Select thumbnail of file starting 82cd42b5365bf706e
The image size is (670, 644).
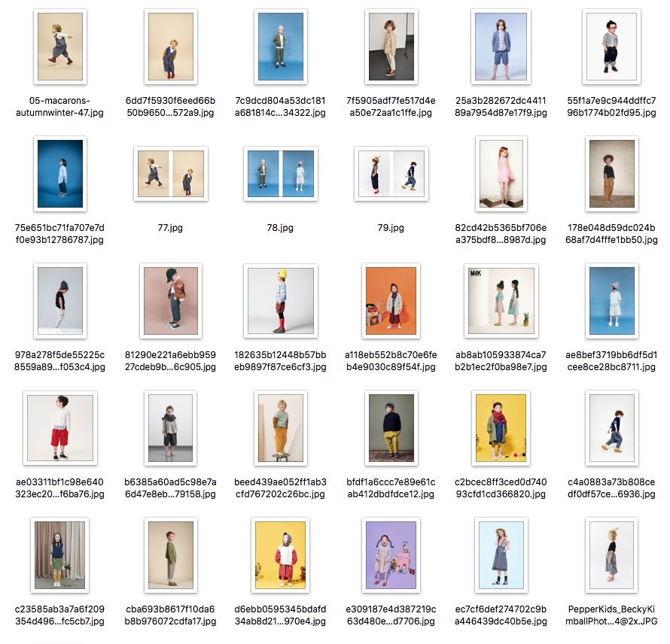(x=501, y=174)
